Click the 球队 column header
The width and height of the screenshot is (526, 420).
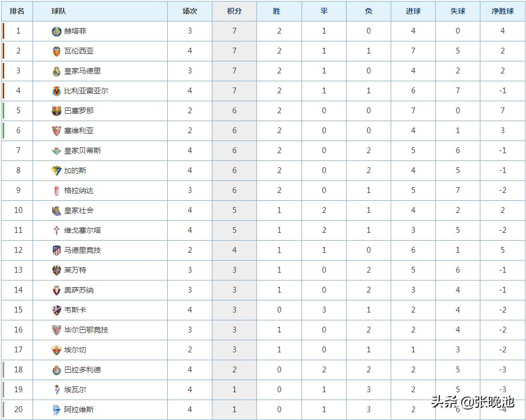[x=59, y=11]
